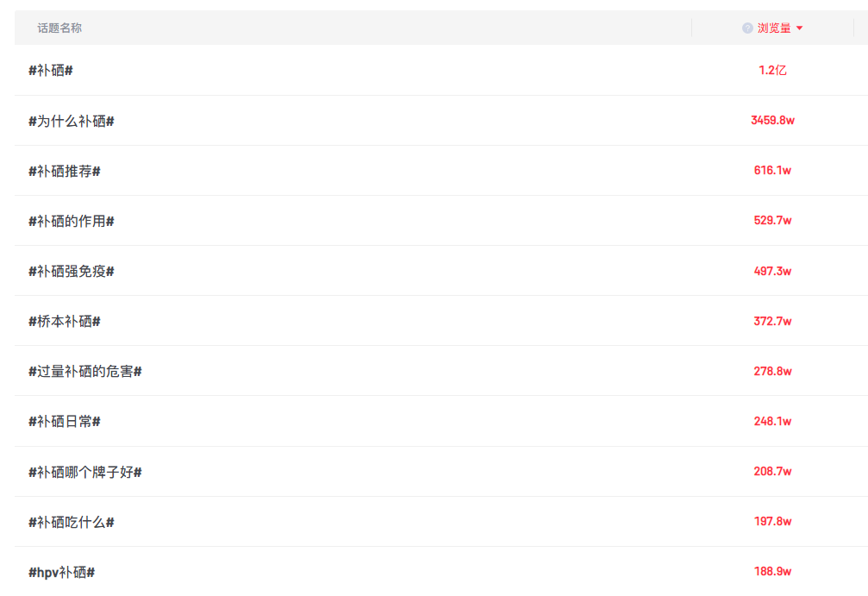
Task: Select the #hpv补硒# topic
Action: [x=62, y=572]
